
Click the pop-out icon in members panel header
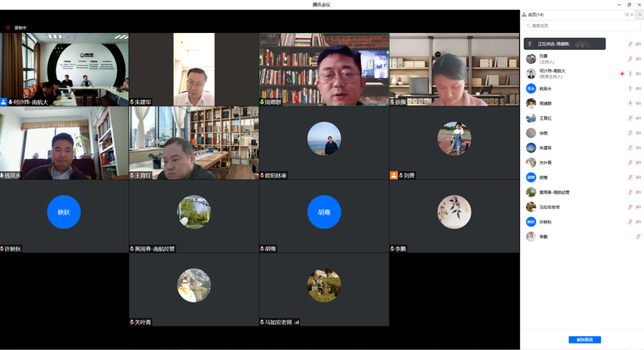click(626, 15)
